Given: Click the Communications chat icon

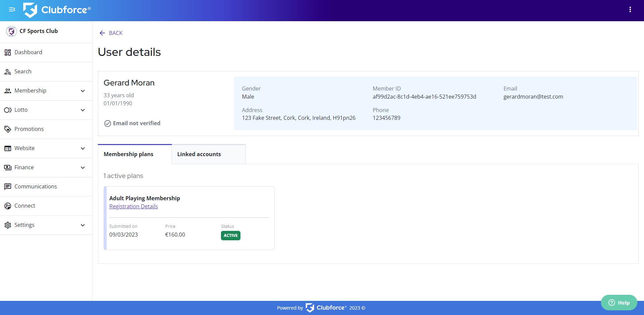Looking at the screenshot, I should pyautogui.click(x=8, y=187).
